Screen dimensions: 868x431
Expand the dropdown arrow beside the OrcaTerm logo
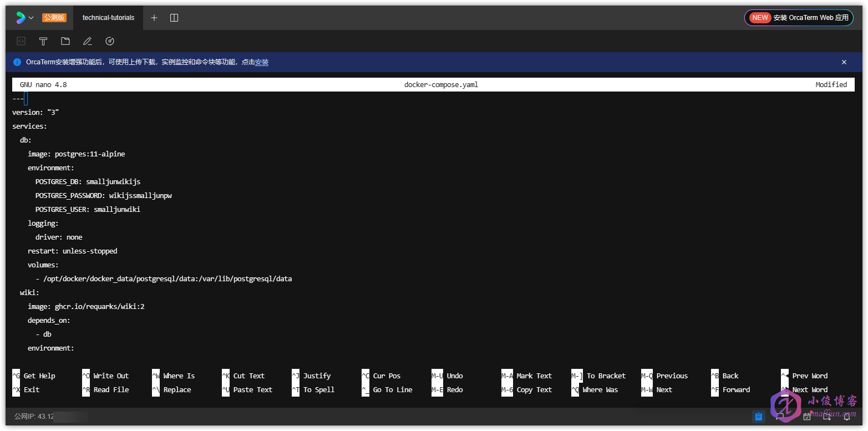pyautogui.click(x=31, y=18)
